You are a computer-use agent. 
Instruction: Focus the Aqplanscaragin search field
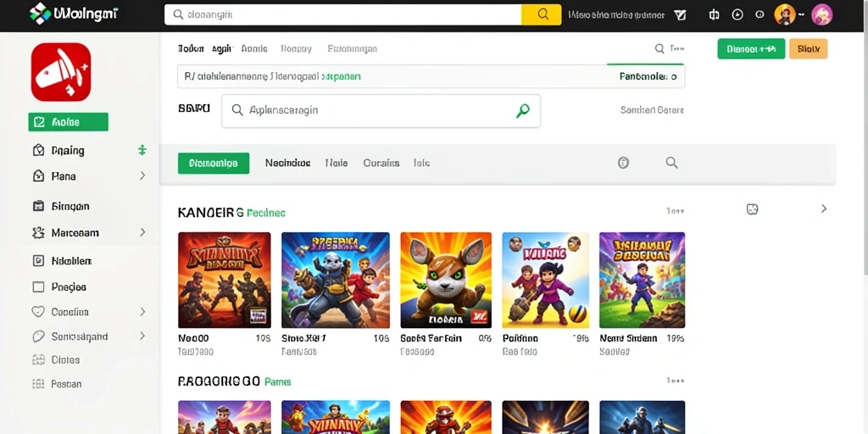click(x=381, y=111)
